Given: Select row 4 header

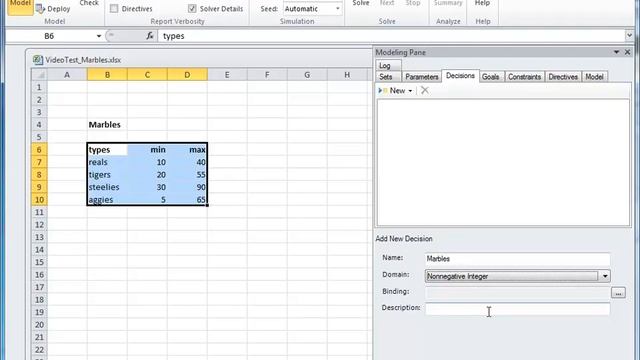Looking at the screenshot, I should (x=39, y=125).
